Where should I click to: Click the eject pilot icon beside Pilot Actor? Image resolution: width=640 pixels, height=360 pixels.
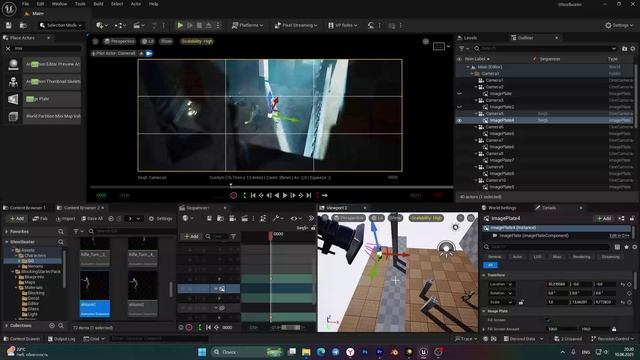click(x=142, y=53)
